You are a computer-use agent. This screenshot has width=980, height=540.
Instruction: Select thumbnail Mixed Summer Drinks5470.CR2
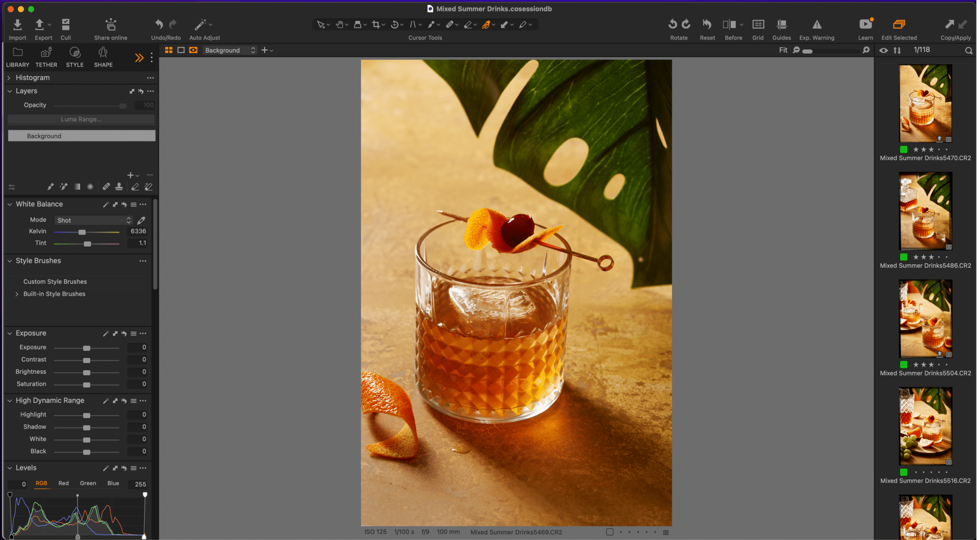tap(925, 103)
